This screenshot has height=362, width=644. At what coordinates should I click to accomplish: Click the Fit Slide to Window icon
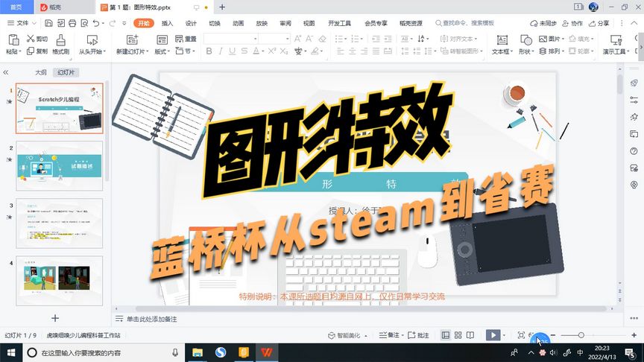coord(521,335)
